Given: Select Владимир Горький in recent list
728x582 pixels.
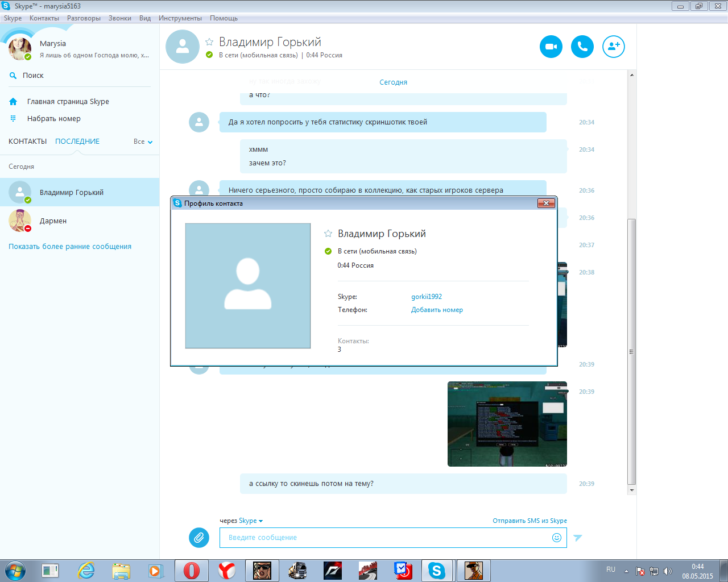Looking at the screenshot, I should [80, 192].
